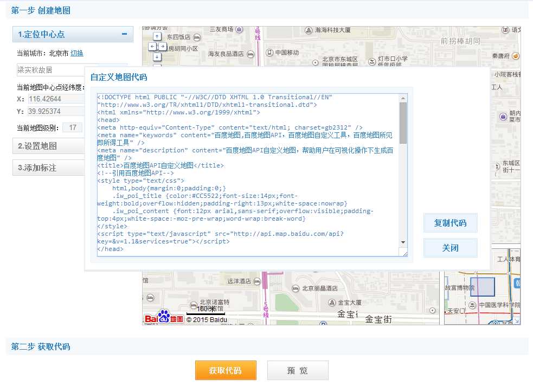Click 东四饭店 hotel icon on map
Image resolution: width=533 pixels, height=392 pixels.
click(x=197, y=37)
